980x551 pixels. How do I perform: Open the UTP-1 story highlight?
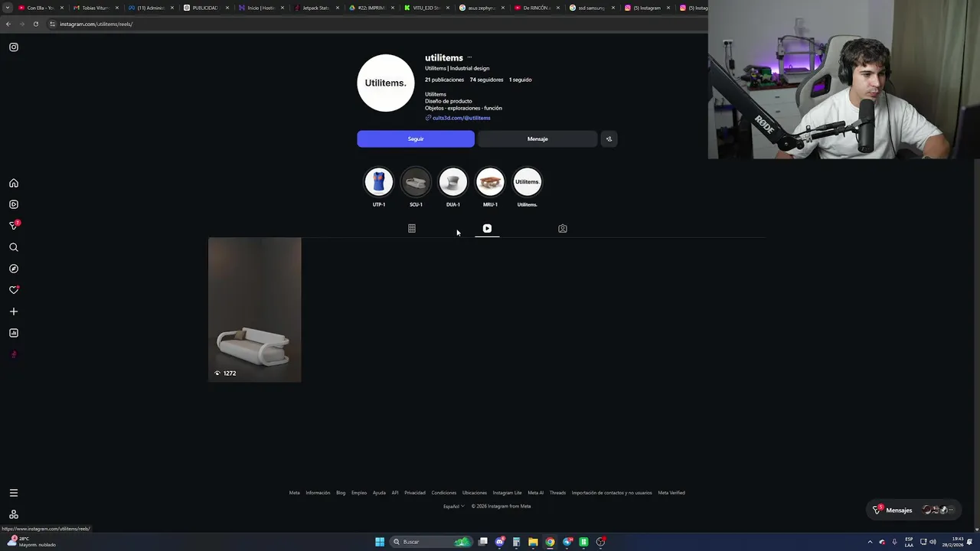(379, 182)
